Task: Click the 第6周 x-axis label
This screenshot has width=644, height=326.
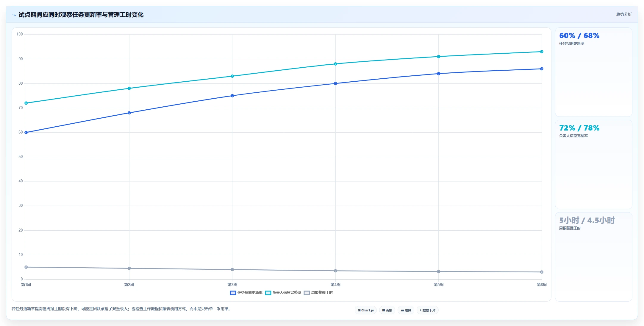Action: tap(542, 285)
